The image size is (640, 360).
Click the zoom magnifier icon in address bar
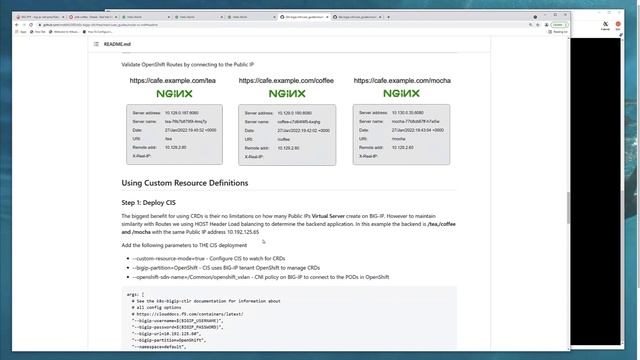click(x=531, y=25)
